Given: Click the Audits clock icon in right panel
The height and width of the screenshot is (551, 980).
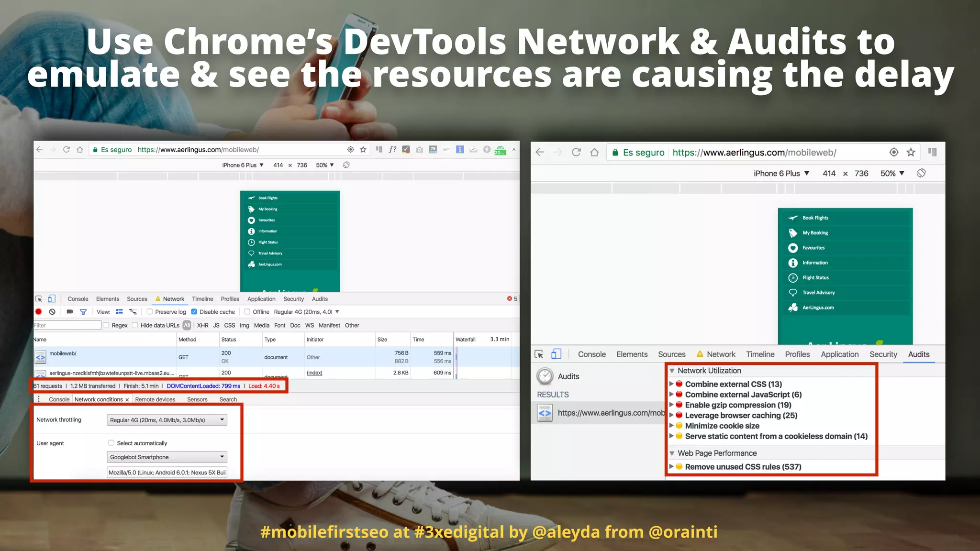Looking at the screenshot, I should click(545, 376).
